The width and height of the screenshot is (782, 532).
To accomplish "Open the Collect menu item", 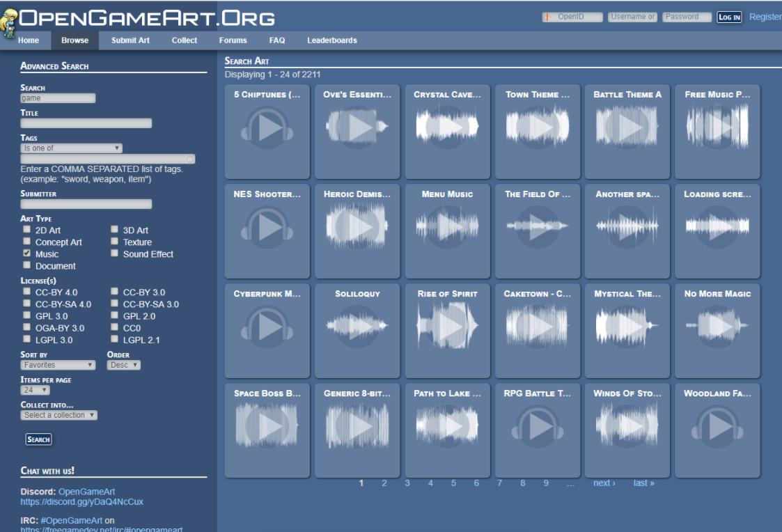I will click(185, 40).
